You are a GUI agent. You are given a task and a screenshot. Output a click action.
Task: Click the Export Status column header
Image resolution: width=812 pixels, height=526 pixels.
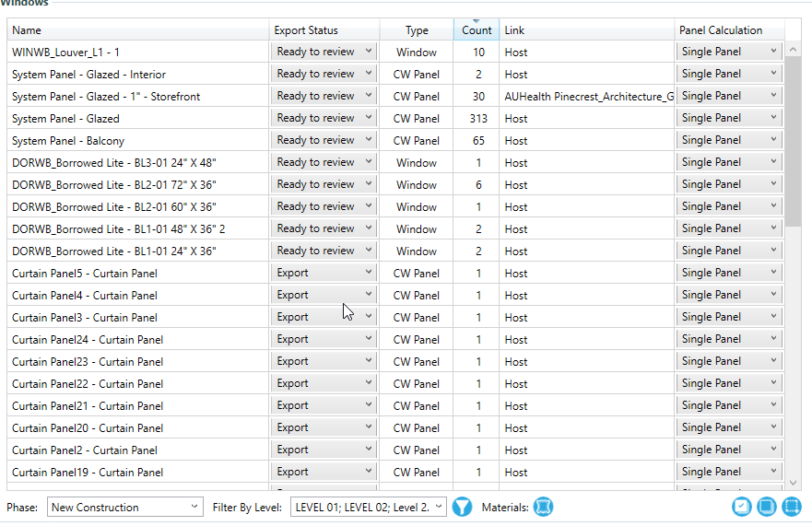click(x=324, y=30)
